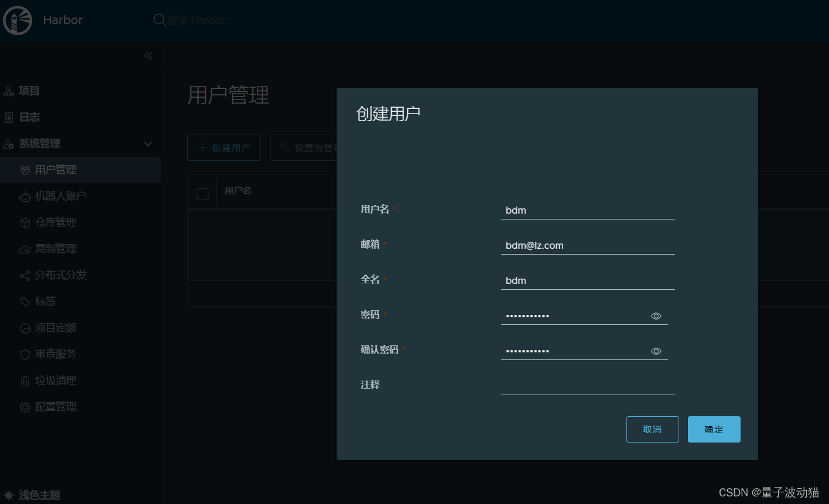This screenshot has width=829, height=504.
Task: Show password in 确认密码 field
Action: tap(656, 351)
